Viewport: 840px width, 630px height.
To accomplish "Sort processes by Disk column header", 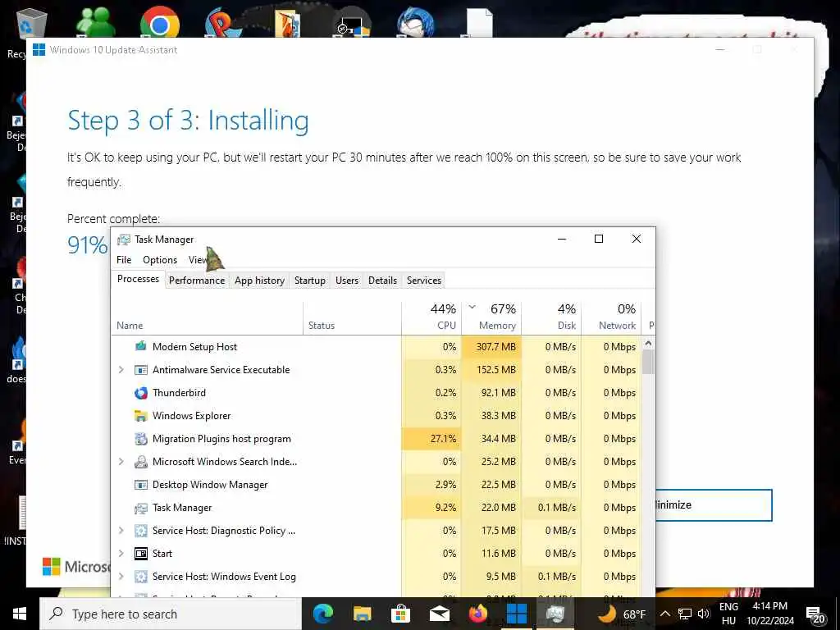I will [551, 318].
